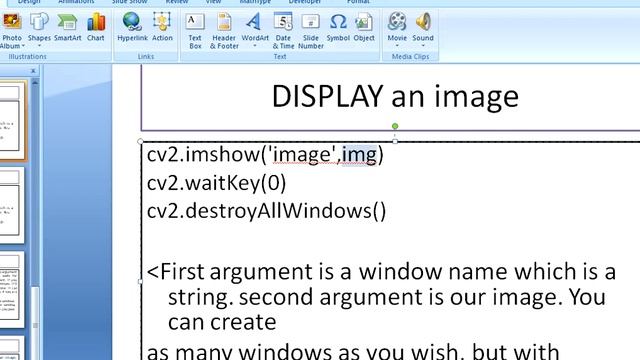Switch to the Design ribbon tab
This screenshot has height=360, width=640.
(29, 2)
